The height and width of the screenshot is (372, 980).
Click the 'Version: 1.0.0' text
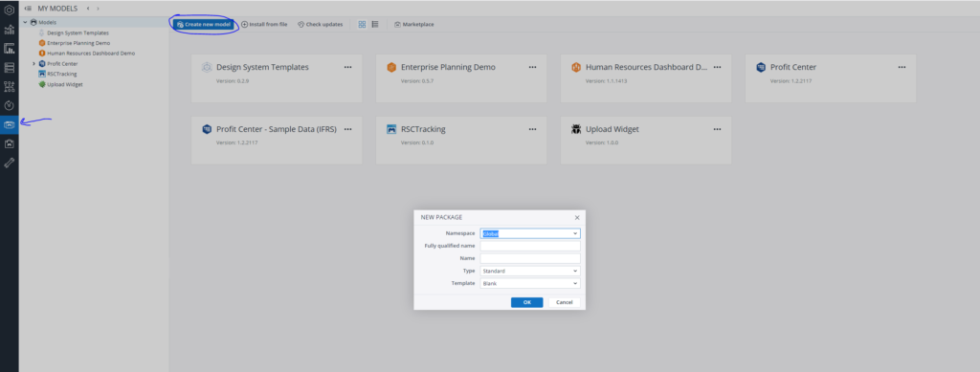601,142
